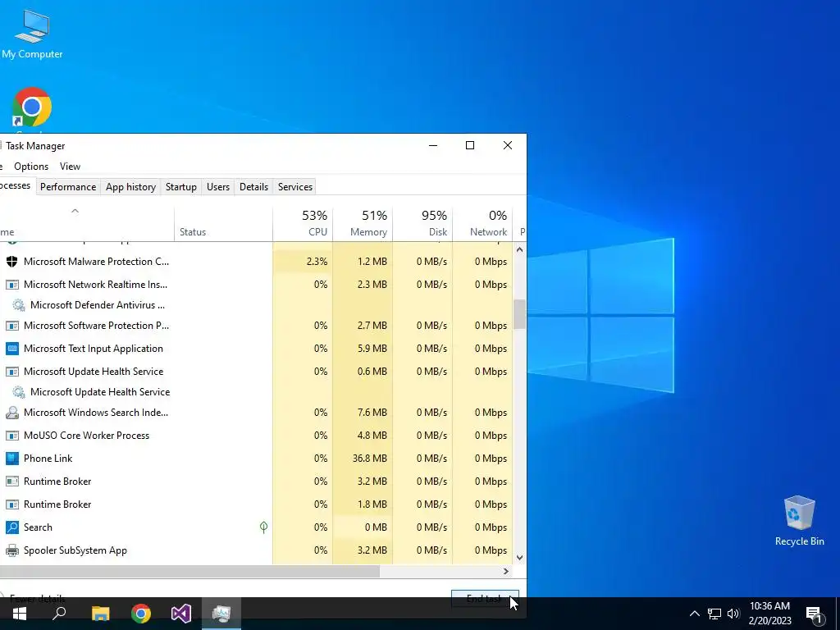Select the Microsoft Windows Search Indexer name
840x630 pixels.
coord(96,413)
